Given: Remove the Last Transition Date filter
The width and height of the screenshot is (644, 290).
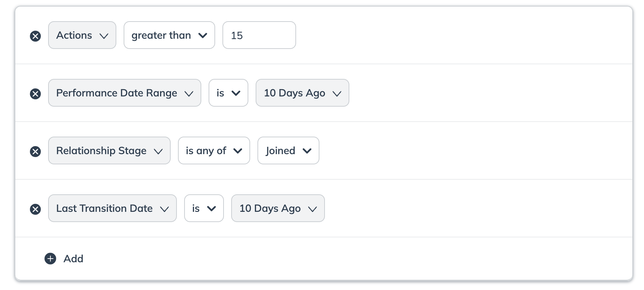Looking at the screenshot, I should tap(35, 209).
